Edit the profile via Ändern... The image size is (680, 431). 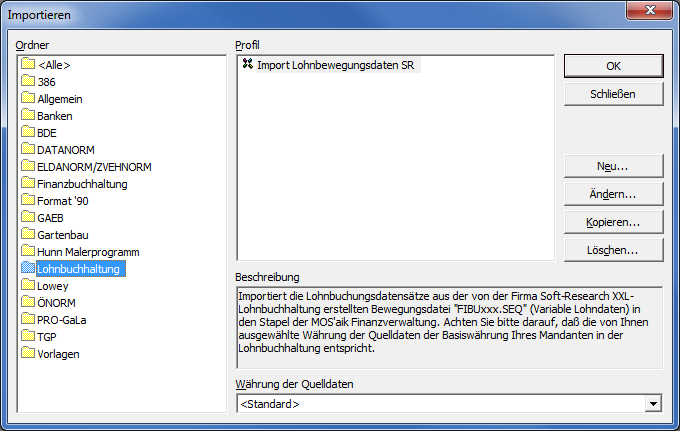(614, 194)
